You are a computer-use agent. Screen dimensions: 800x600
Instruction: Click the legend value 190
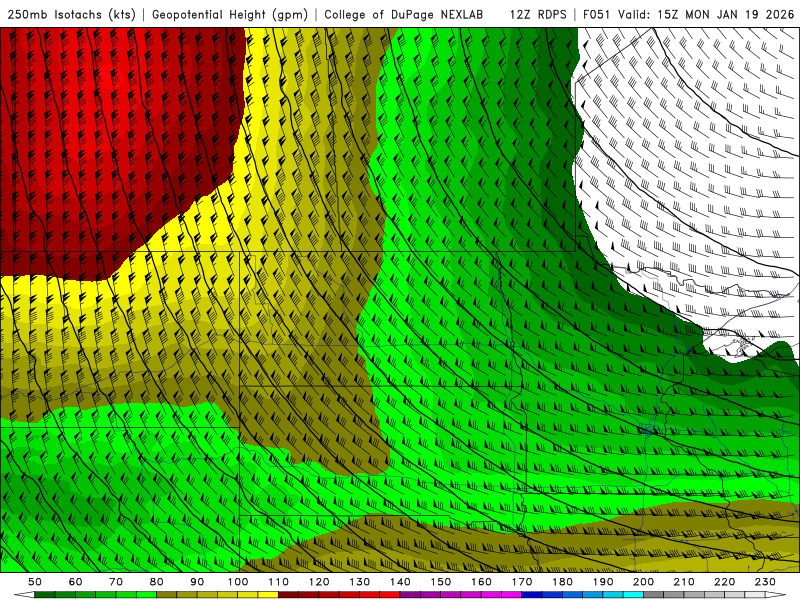pyautogui.click(x=603, y=582)
